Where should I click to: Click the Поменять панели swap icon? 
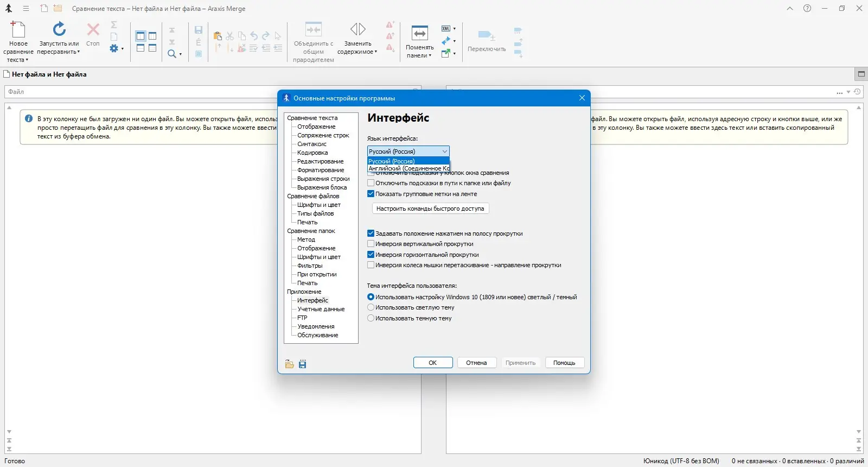coord(420,33)
